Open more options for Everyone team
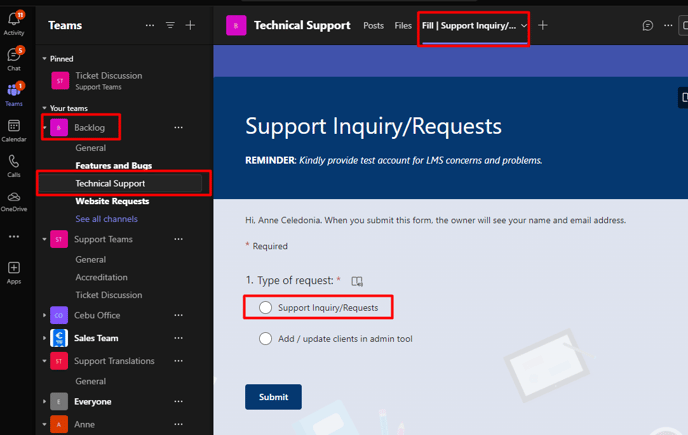 coord(178,402)
